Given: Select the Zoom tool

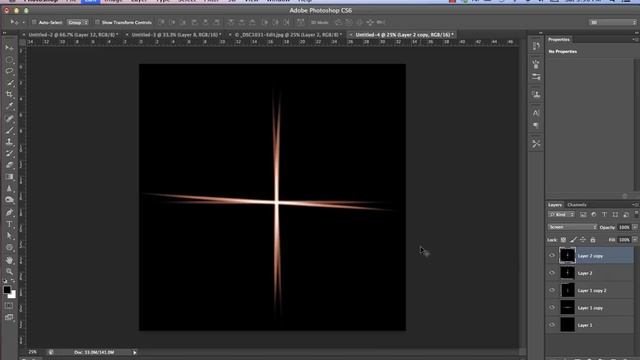Looking at the screenshot, I should pyautogui.click(x=9, y=271).
